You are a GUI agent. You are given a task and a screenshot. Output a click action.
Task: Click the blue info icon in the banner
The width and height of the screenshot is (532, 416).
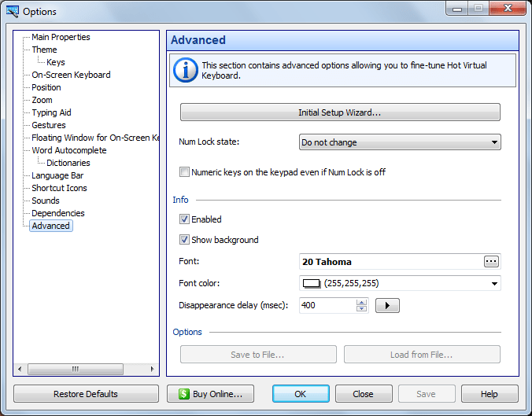click(185, 70)
